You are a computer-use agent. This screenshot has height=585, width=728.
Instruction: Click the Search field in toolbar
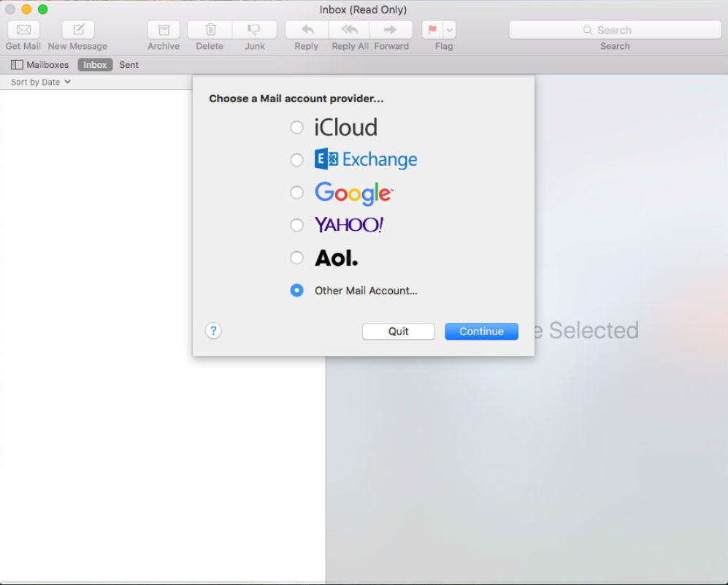(x=615, y=30)
